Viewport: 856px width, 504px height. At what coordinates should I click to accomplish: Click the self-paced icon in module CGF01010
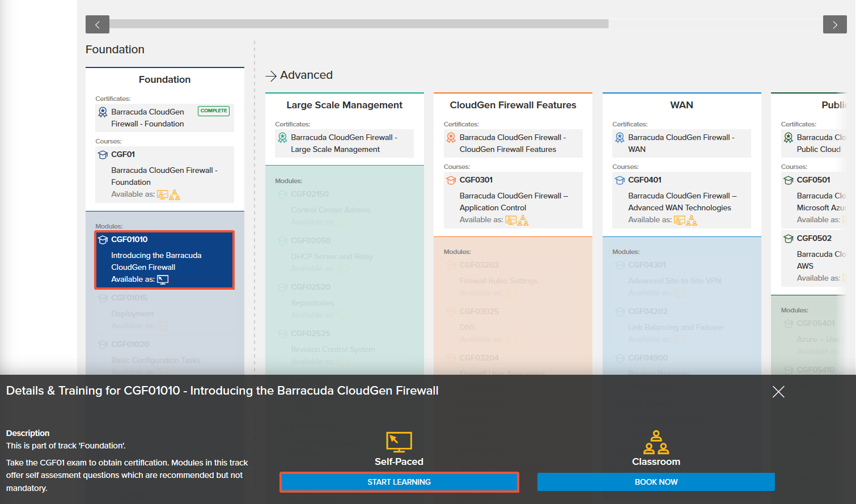[163, 279]
